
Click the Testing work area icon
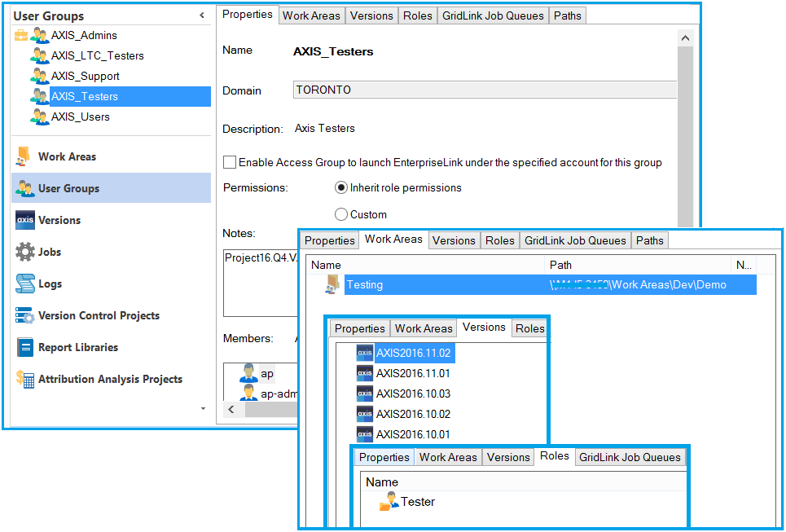pyautogui.click(x=332, y=284)
